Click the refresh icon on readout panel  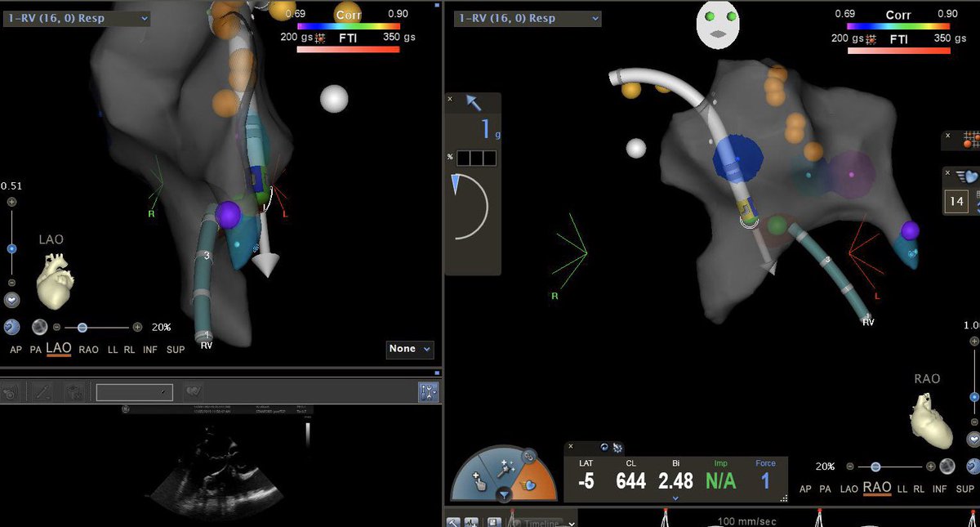coord(604,447)
